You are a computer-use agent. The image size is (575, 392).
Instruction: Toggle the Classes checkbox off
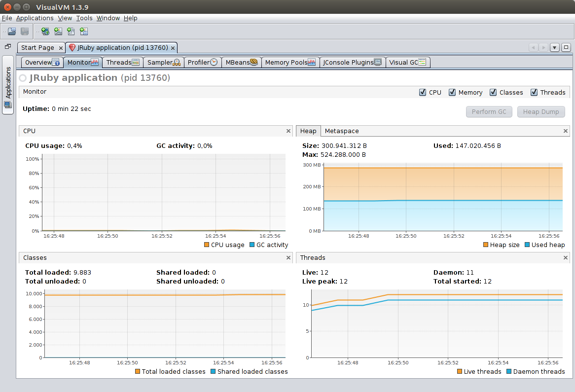pos(493,92)
